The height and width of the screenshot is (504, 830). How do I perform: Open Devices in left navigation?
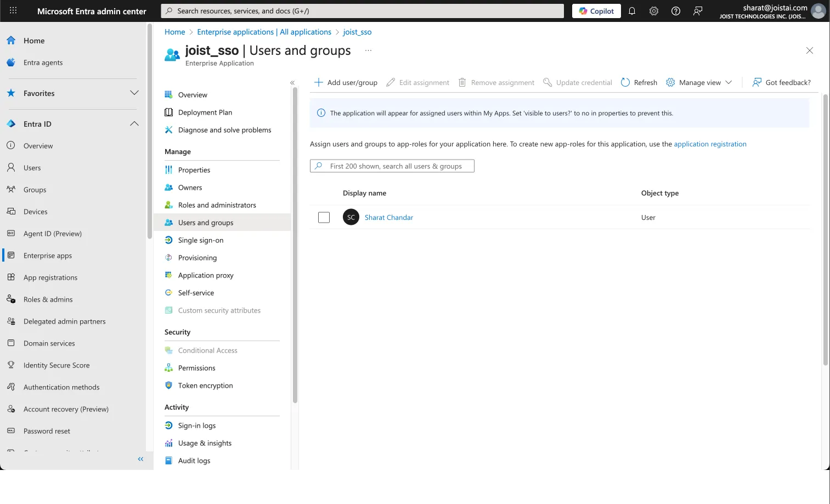tap(35, 212)
